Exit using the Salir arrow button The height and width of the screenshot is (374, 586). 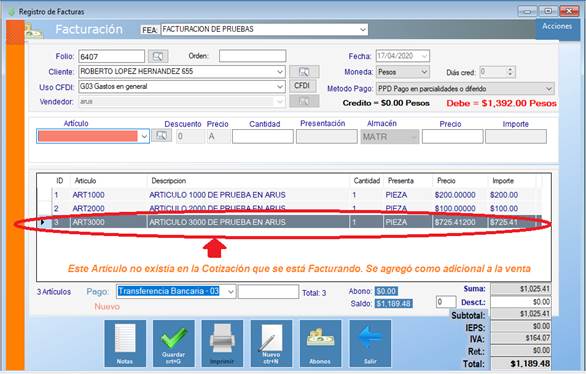click(370, 343)
